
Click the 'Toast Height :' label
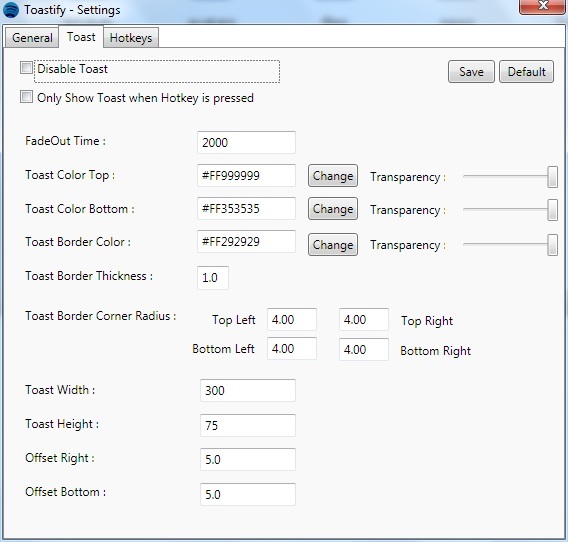(x=62, y=424)
